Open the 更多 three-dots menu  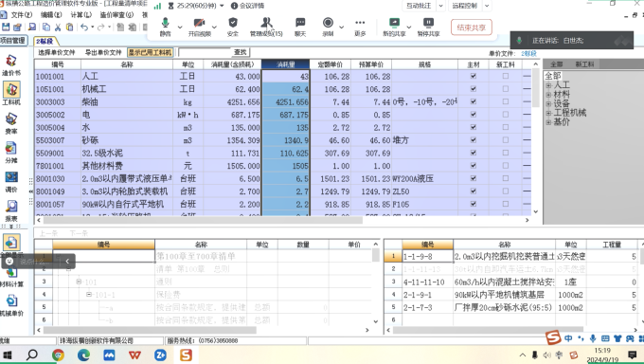click(x=360, y=27)
